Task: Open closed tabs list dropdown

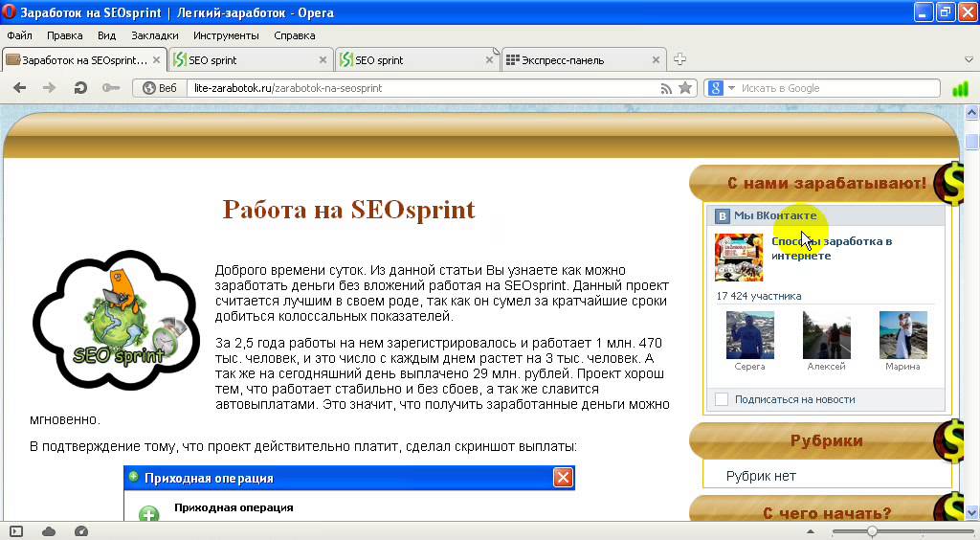Action: (969, 60)
